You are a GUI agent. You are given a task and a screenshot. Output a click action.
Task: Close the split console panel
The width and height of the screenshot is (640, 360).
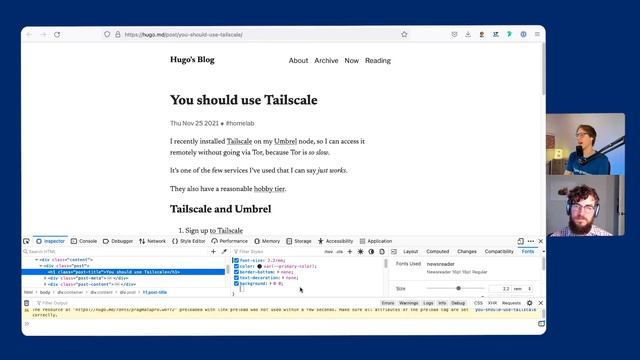coord(540,303)
